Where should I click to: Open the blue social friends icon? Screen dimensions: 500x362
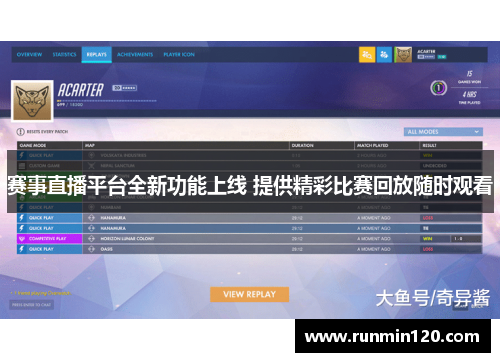[384, 55]
